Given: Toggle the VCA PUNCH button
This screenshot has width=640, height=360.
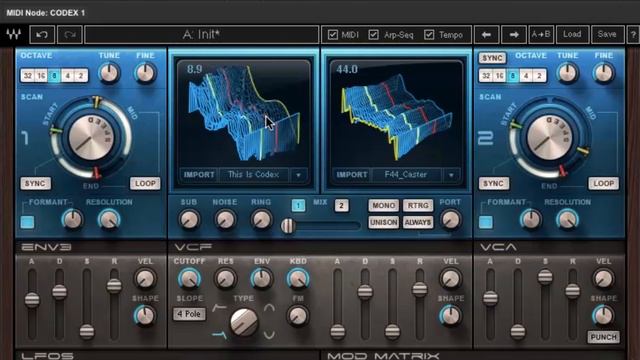Looking at the screenshot, I should click(x=604, y=337).
